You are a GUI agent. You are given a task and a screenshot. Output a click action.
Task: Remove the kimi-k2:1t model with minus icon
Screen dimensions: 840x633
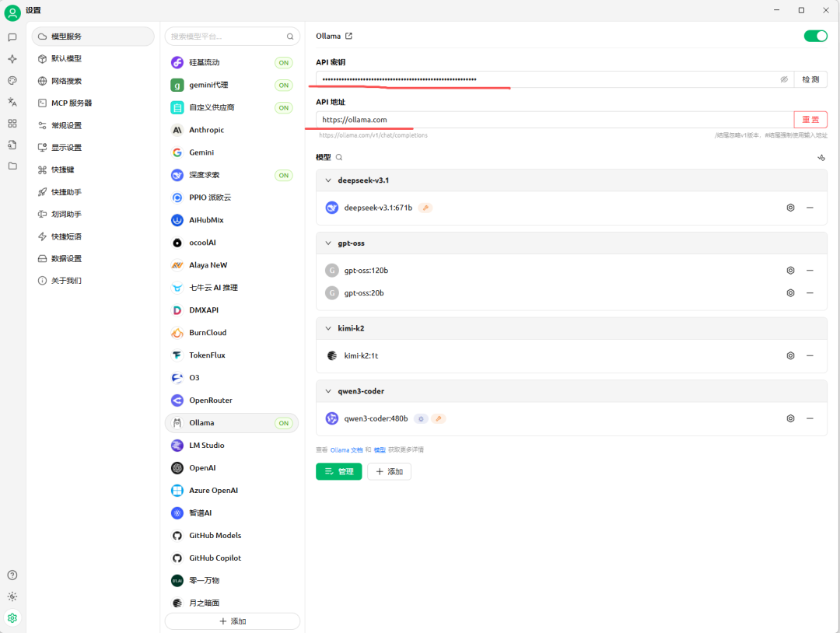[810, 355]
